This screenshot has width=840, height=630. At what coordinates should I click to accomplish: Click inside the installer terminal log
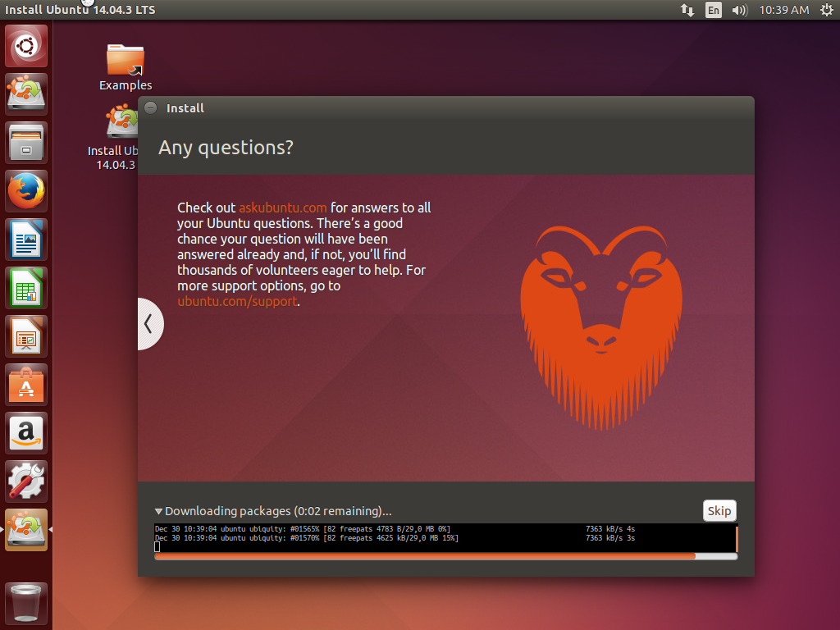(x=445, y=538)
